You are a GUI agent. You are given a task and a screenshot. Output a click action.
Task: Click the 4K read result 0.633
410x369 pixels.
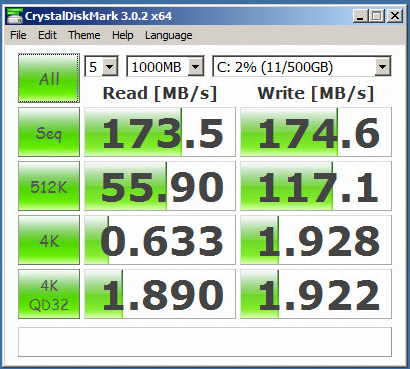(x=160, y=240)
